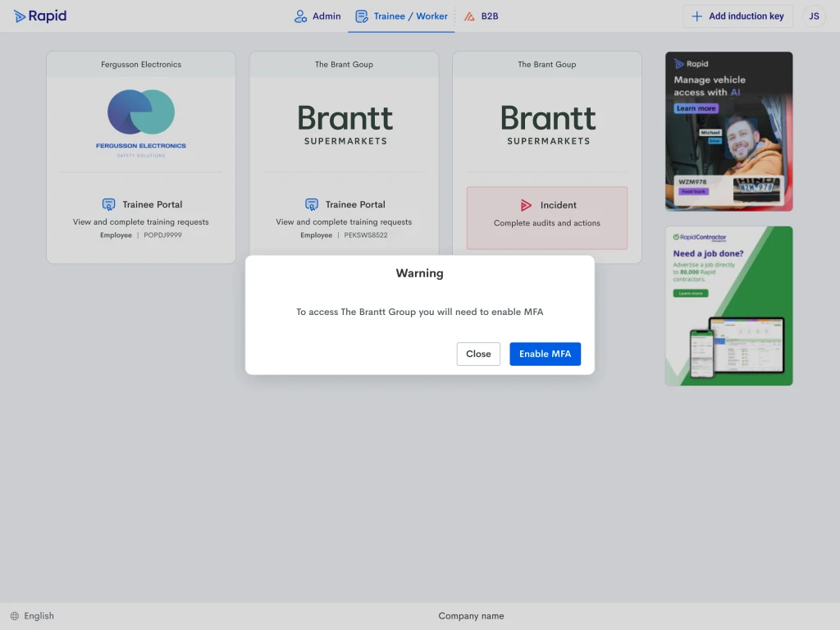Click the Enable MFA button
The height and width of the screenshot is (630, 840).
[545, 354]
